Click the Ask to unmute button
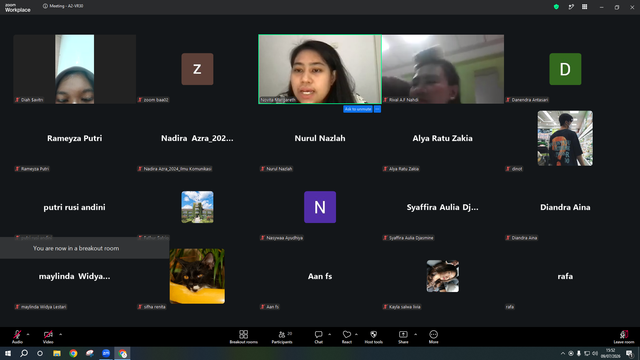 pyautogui.click(x=358, y=109)
